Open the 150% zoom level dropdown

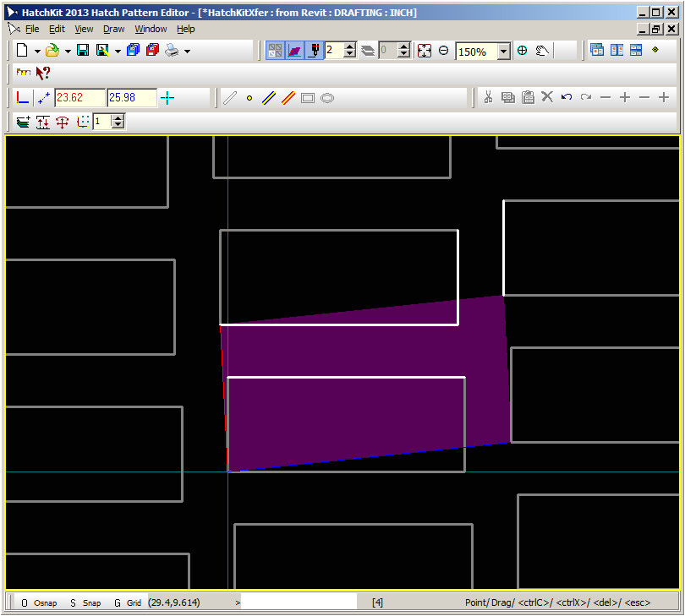pos(504,52)
